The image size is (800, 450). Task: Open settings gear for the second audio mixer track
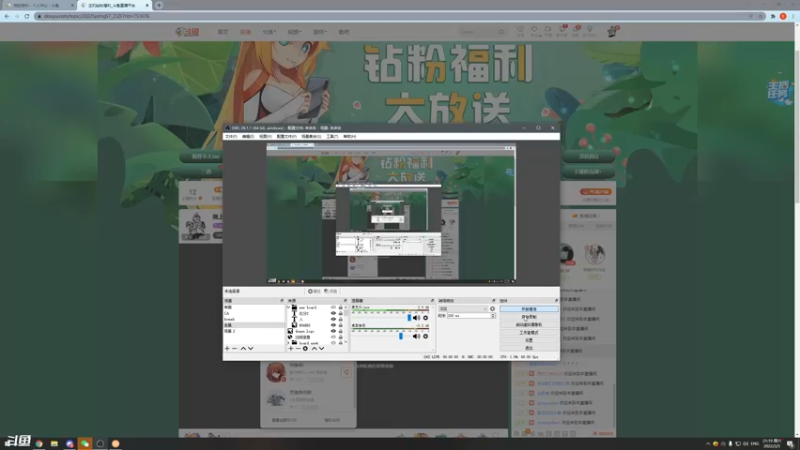[426, 336]
